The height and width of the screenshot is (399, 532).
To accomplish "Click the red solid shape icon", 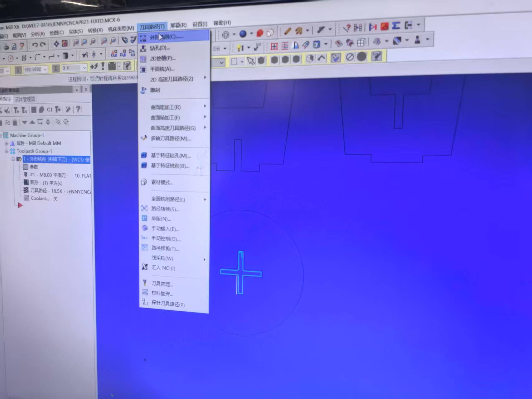I will (x=259, y=33).
